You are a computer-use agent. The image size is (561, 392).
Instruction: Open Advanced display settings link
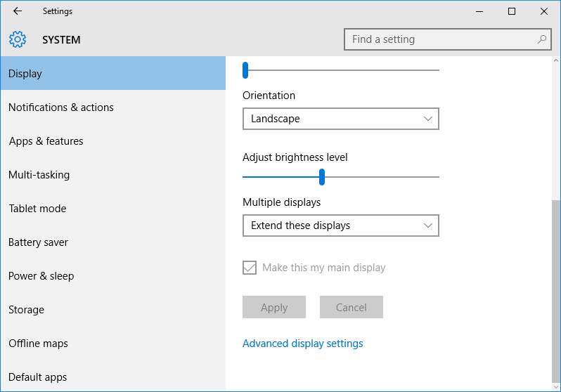tap(303, 344)
